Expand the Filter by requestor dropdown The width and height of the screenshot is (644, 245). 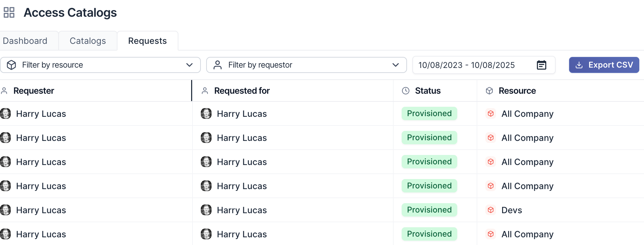[306, 65]
